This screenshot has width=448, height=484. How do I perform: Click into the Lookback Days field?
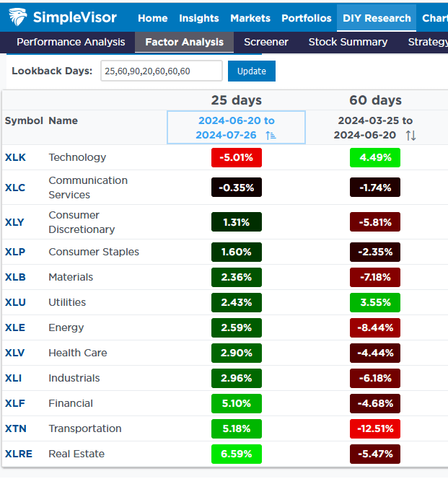(x=161, y=71)
